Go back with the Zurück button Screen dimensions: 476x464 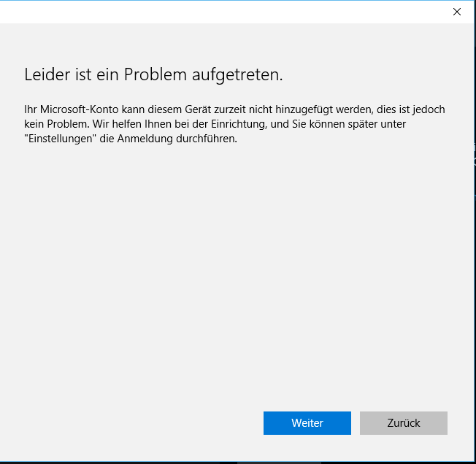click(x=404, y=422)
